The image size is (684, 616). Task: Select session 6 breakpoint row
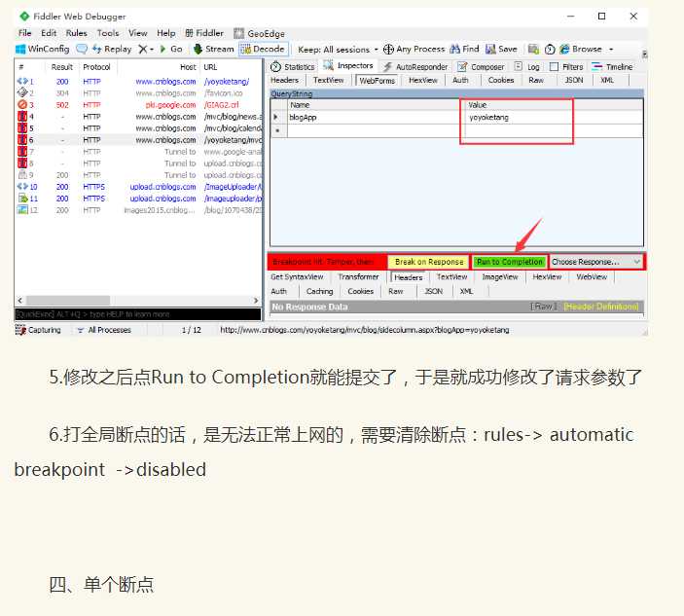click(x=139, y=140)
